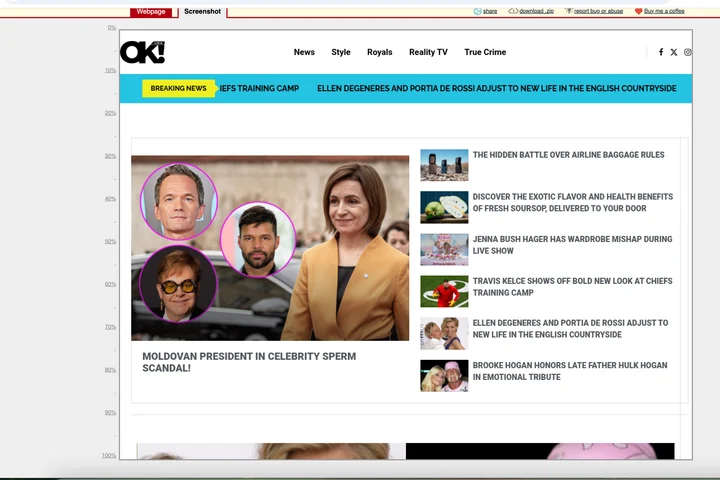Click ticker headline about Ellen DeGeneres countryside

pyautogui.click(x=497, y=88)
